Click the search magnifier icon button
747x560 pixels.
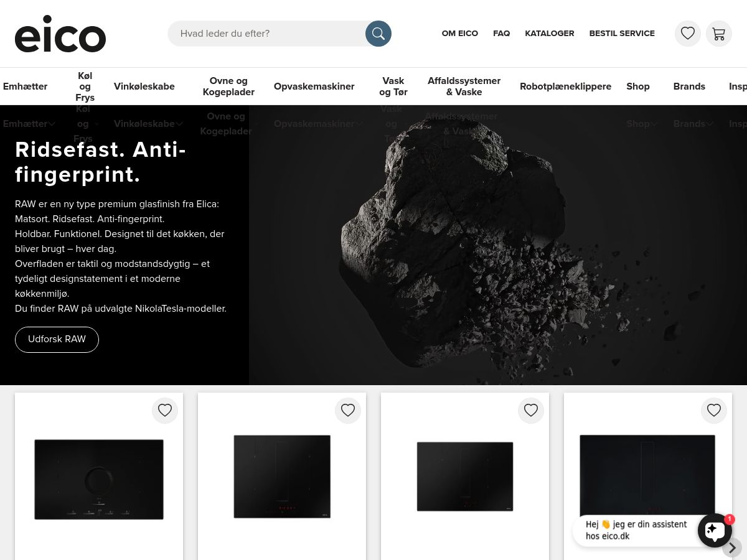[x=378, y=34]
